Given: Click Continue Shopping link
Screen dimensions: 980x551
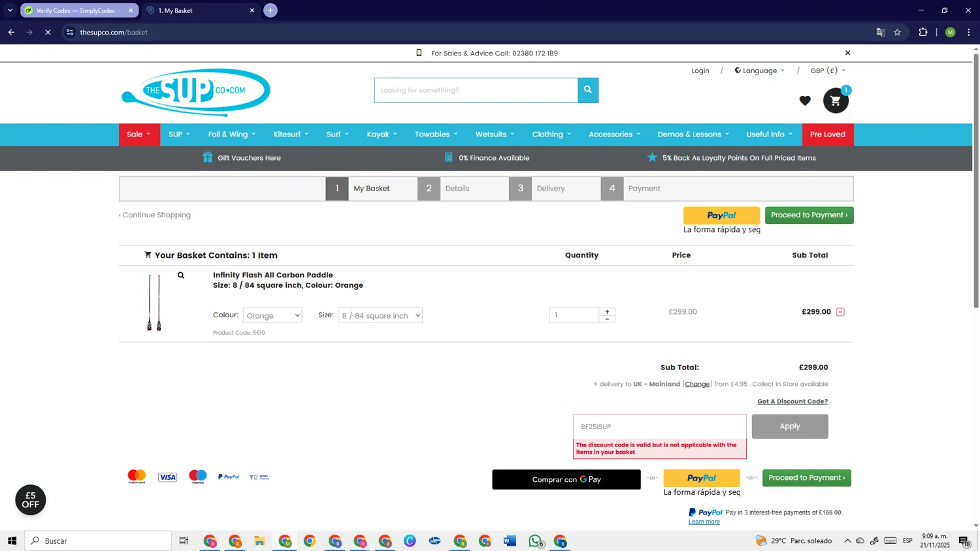Looking at the screenshot, I should pyautogui.click(x=155, y=215).
